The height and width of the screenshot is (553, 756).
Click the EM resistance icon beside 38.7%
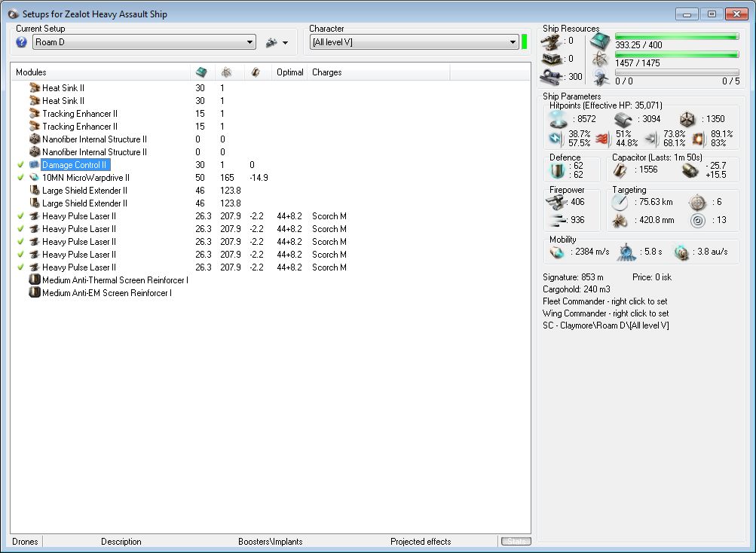(x=556, y=139)
